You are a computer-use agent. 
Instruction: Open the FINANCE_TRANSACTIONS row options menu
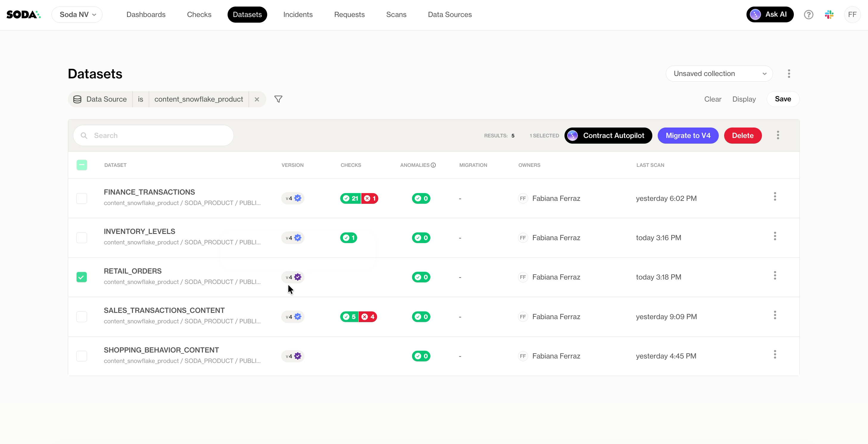pyautogui.click(x=775, y=197)
